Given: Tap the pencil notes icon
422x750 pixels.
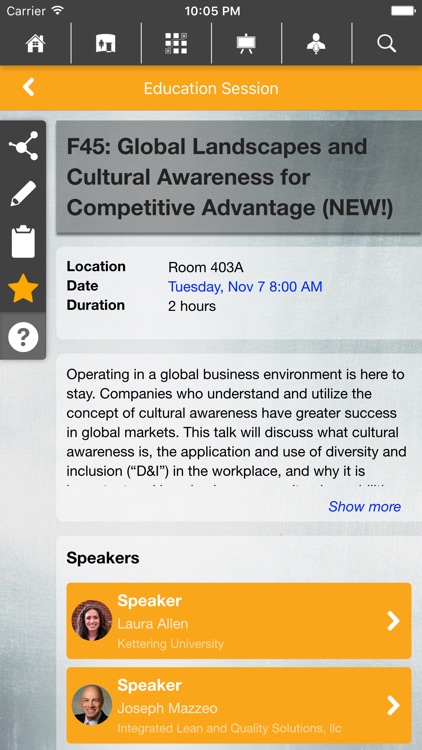Looking at the screenshot, I should (x=23, y=194).
